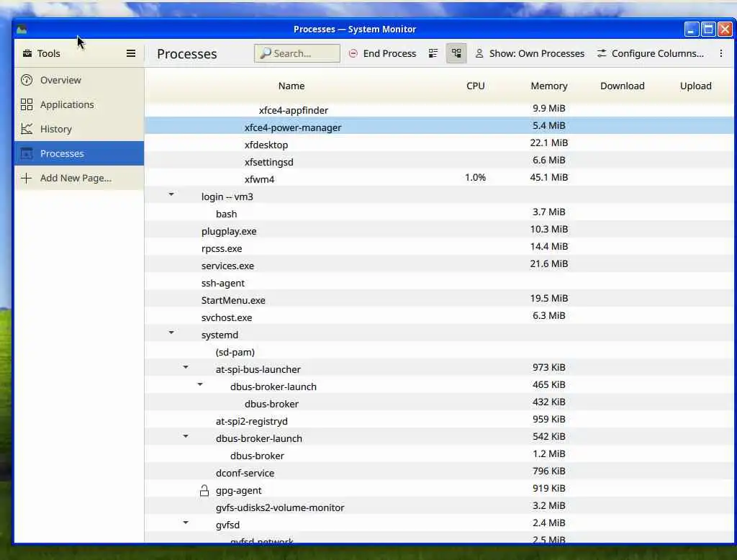Collapse the dbus-broker-launch 542 KiB node

[x=186, y=436]
